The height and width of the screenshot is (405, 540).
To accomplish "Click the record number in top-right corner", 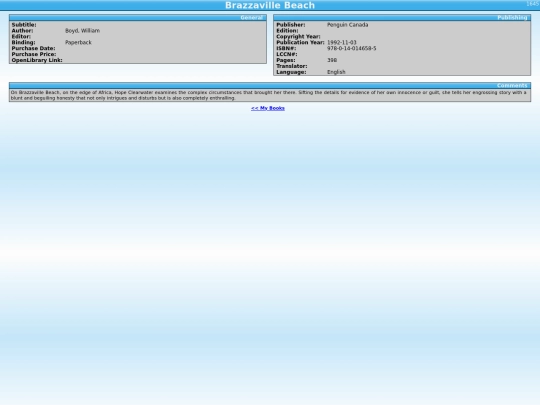I will [x=533, y=4].
